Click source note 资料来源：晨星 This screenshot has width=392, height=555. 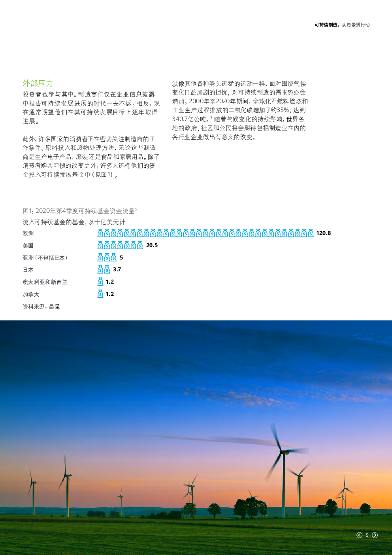tap(41, 307)
